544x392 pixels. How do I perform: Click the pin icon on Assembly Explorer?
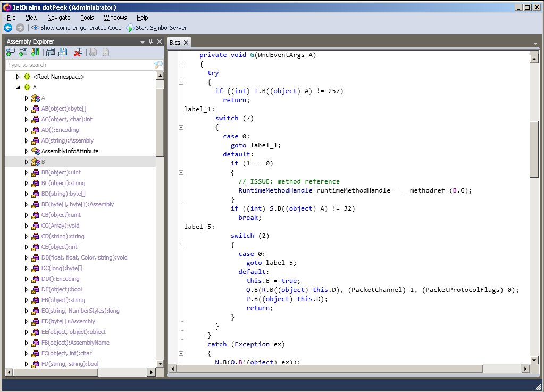coord(150,41)
